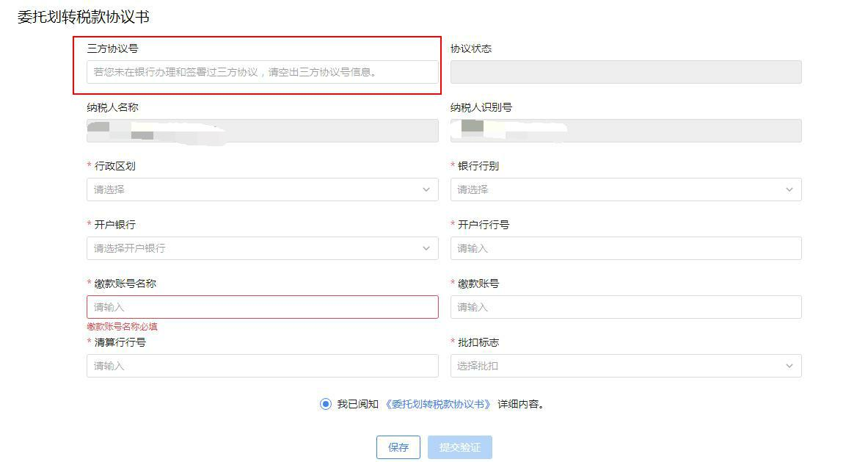Screen dimensions: 868x462
Task: Open the 请选择开户银行 dropdown
Action: click(249, 248)
